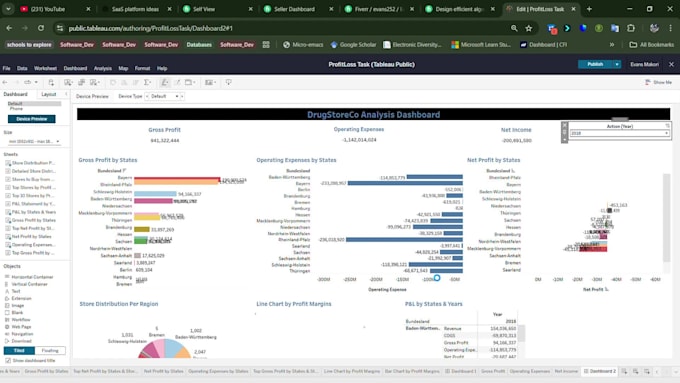The height and width of the screenshot is (383, 680).
Task: Click the Navigation object icon
Action: [7, 334]
